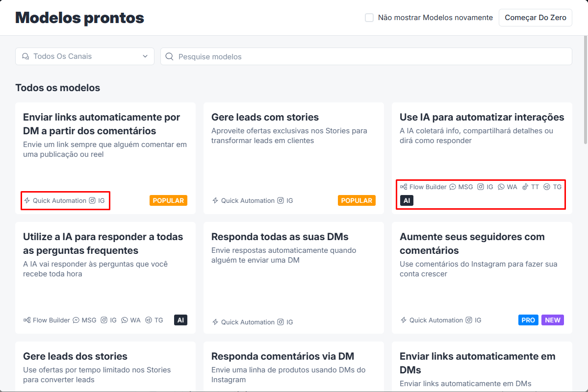The width and height of the screenshot is (588, 392).
Task: Click AI badge on 'Utilize a IA' card
Action: (181, 320)
